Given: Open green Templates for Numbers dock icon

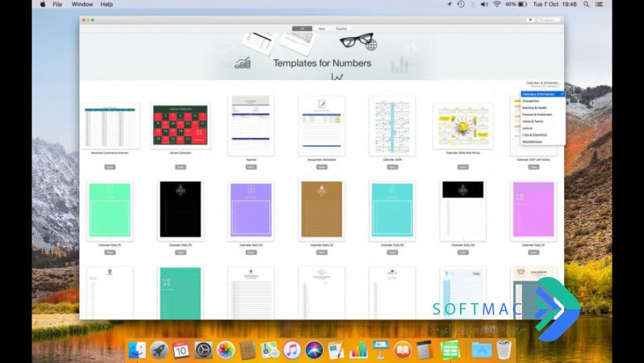Looking at the screenshot, I should pos(451,350).
